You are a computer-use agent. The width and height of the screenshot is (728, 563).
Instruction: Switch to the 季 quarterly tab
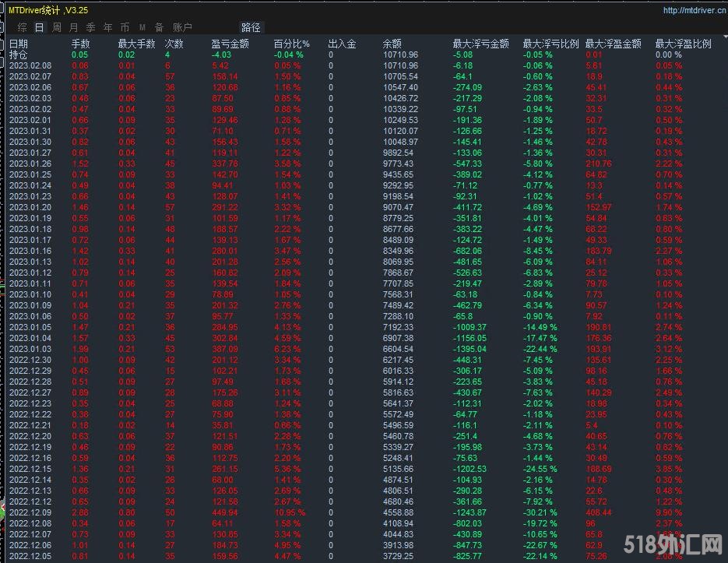pyautogui.click(x=91, y=27)
